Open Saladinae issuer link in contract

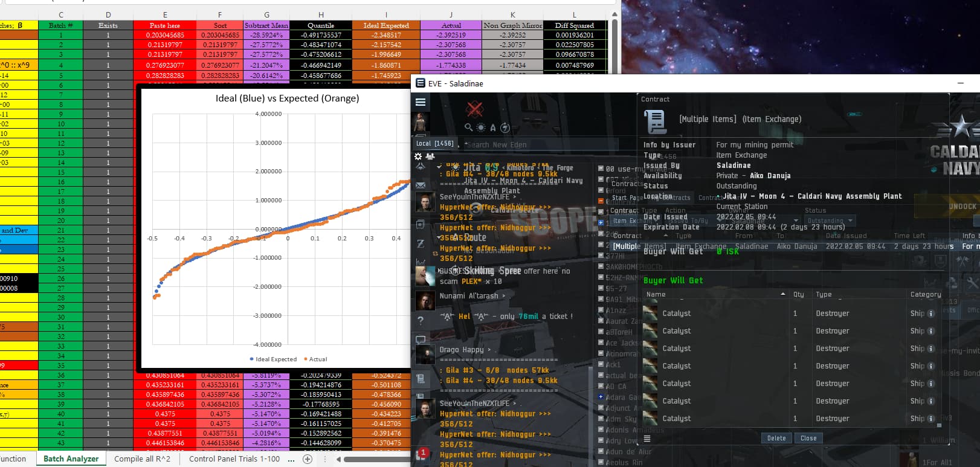pos(733,166)
